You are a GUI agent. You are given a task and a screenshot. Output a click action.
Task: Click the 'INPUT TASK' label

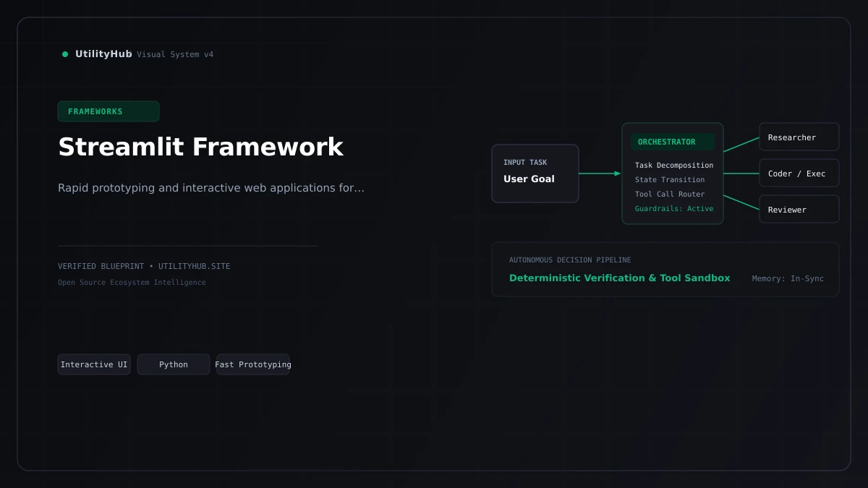(x=525, y=163)
